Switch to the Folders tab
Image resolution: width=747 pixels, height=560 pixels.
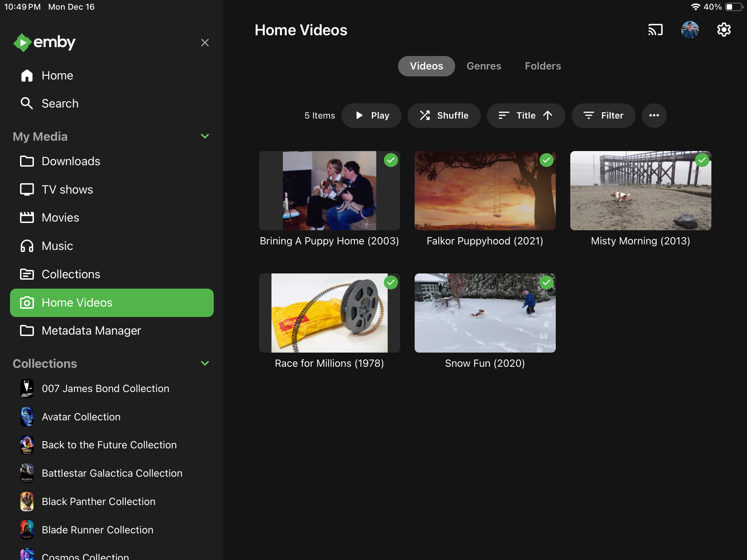543,66
